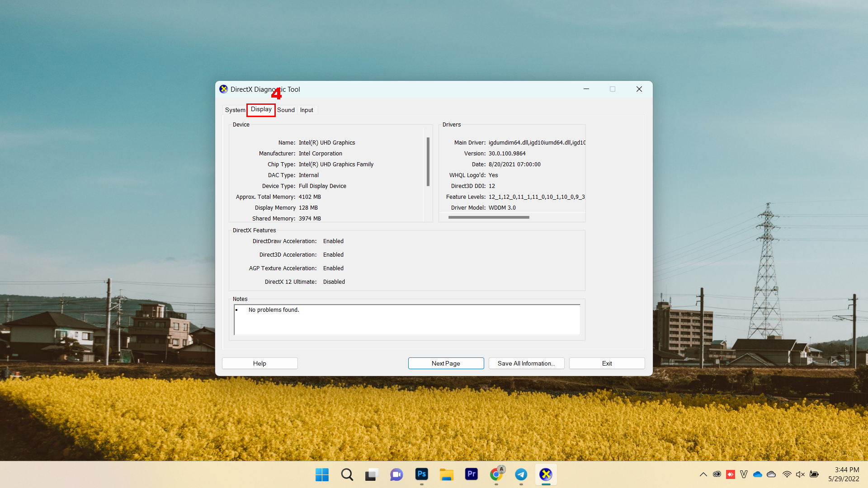
Task: Minimize the DirectX Diagnostic Tool window
Action: tap(586, 89)
